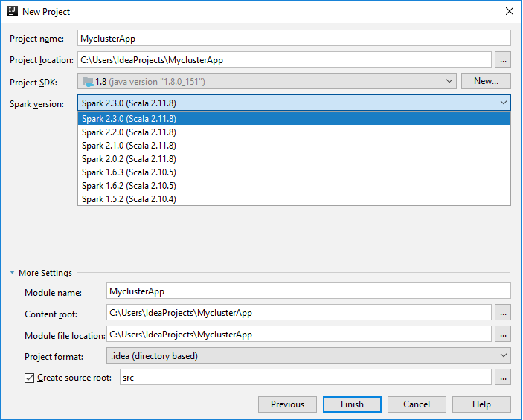Image resolution: width=523 pixels, height=420 pixels.
Task: Edit the Module name field
Action: point(309,291)
